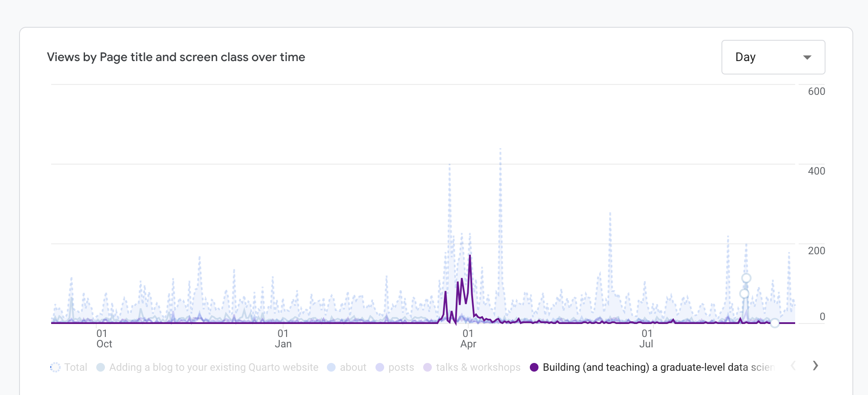This screenshot has height=395, width=868.
Task: Select 'Building (and teaching) a graduate-level' legend text
Action: [x=657, y=367]
